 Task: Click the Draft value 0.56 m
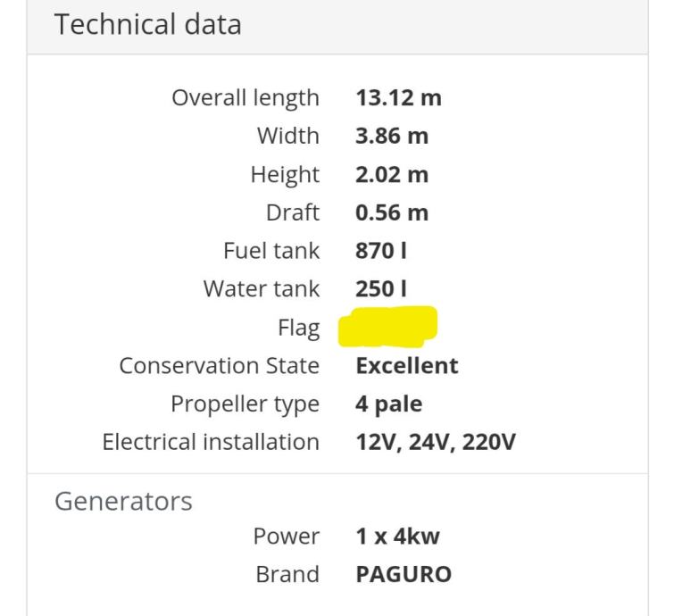(x=392, y=213)
